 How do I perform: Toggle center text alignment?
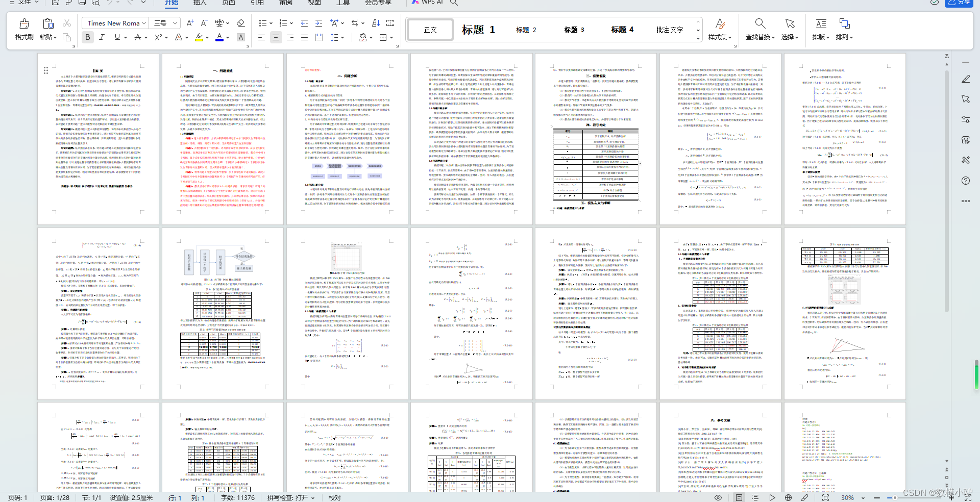276,37
